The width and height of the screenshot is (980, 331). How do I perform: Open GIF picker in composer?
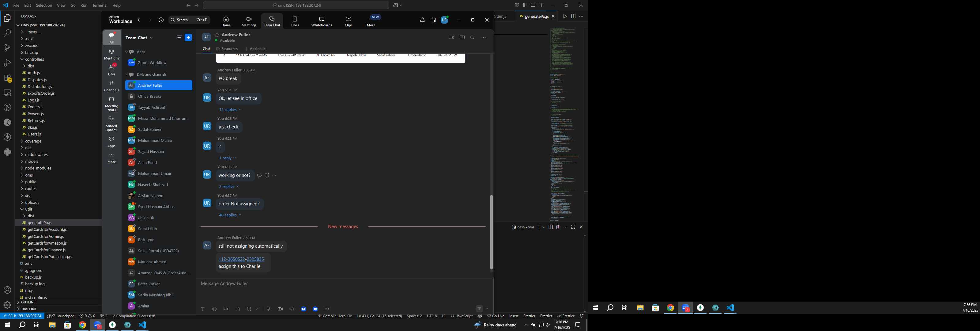(226, 309)
